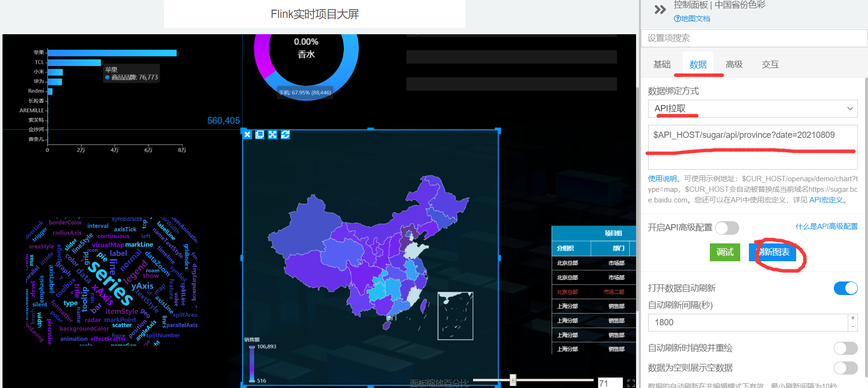868x388 pixels.
Task: Open the 使用说明 link
Action: [x=662, y=179]
